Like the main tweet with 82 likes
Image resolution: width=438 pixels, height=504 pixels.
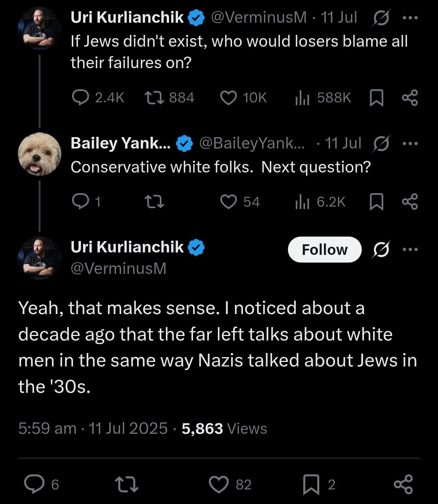click(x=219, y=485)
